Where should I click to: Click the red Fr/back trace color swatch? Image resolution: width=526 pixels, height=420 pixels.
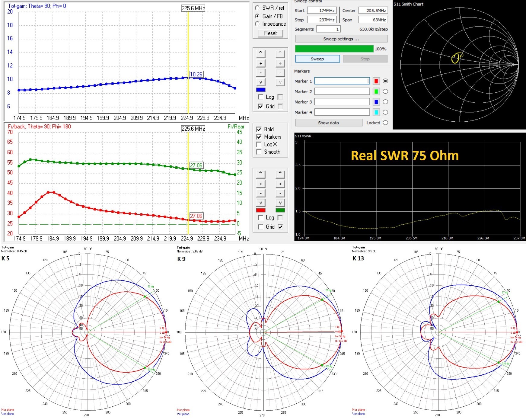[261, 210]
